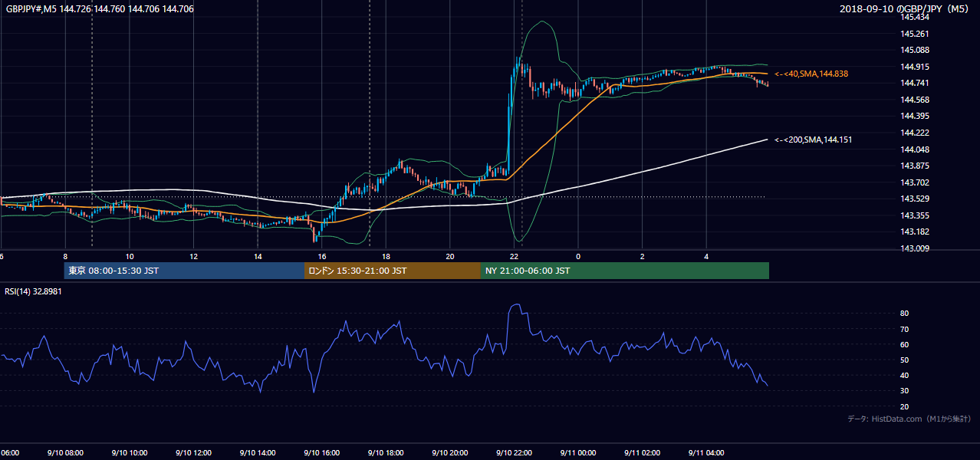Click price axis value 144.741

tap(914, 83)
